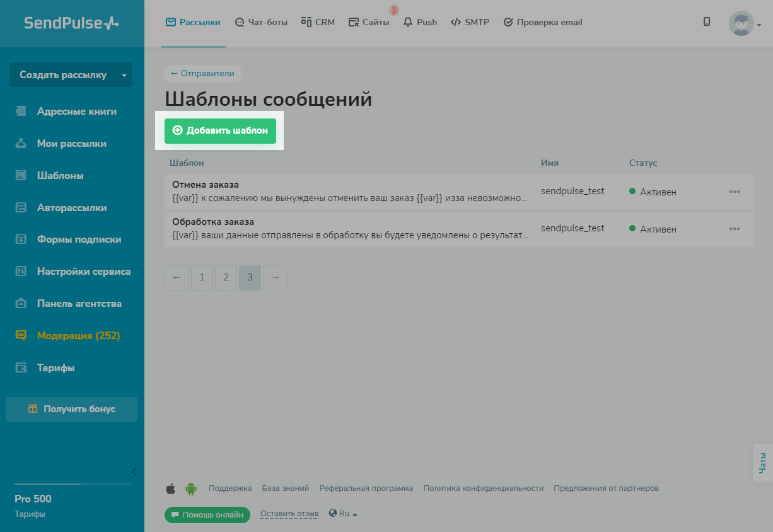This screenshot has height=532, width=773.
Task: Go to pagination page 2
Action: [x=226, y=277]
